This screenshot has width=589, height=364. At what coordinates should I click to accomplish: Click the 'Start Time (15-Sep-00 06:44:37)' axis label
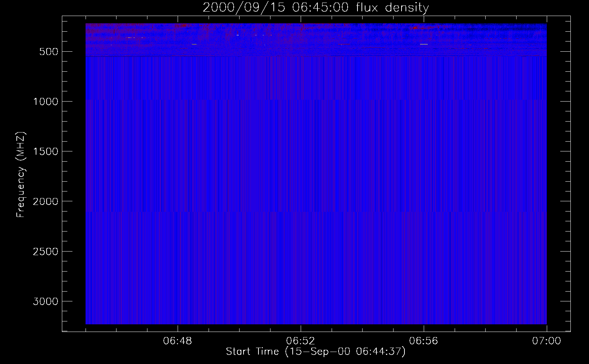[x=316, y=352]
